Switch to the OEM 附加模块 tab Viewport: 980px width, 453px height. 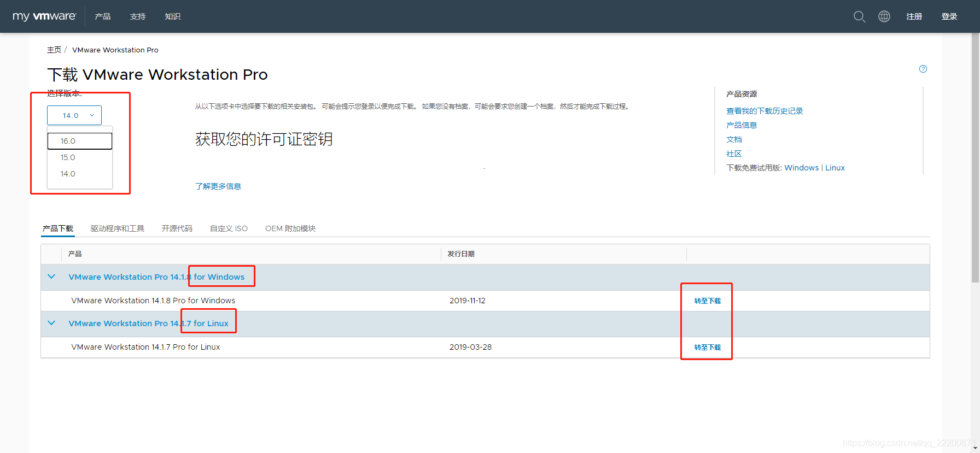[290, 228]
